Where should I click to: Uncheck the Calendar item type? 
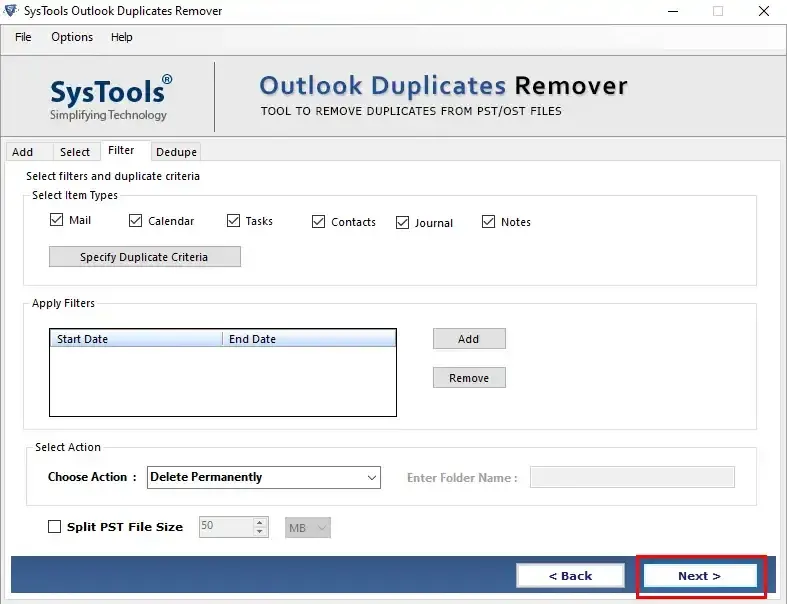[135, 221]
